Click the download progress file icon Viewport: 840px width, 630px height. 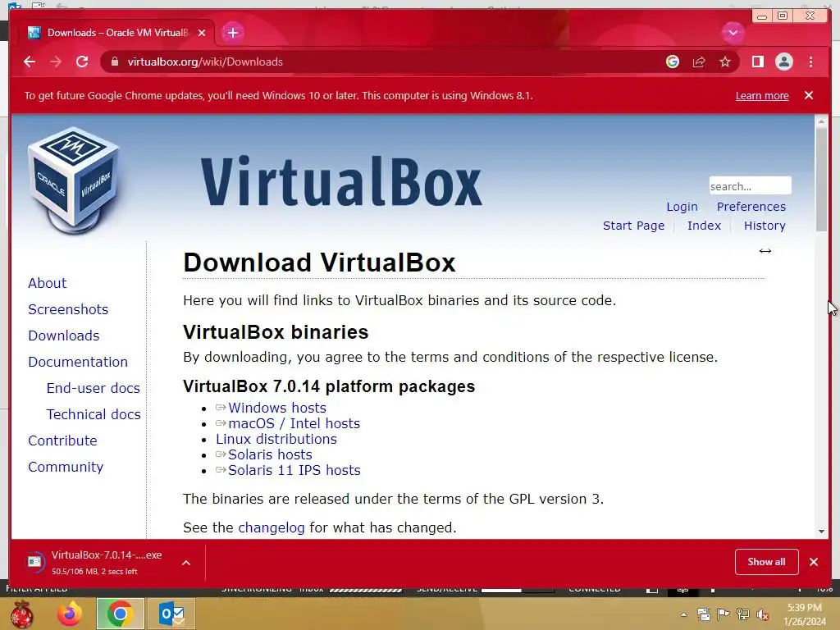[34, 561]
